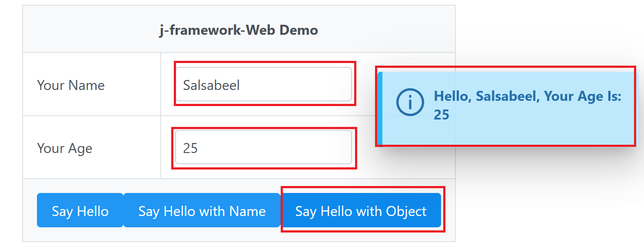This screenshot has width=644, height=246.
Task: Click the Say Hello with Name button
Action: tap(202, 210)
